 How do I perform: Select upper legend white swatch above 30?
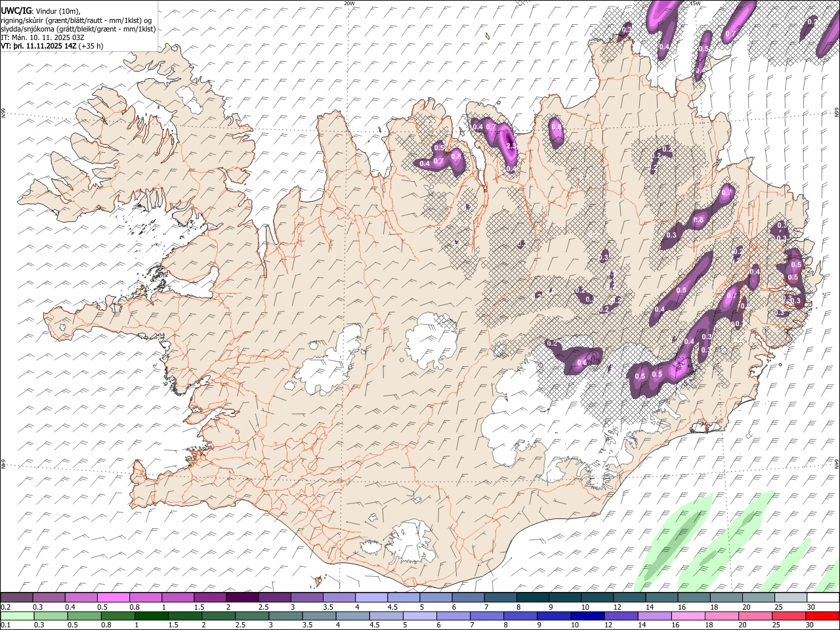click(x=824, y=597)
